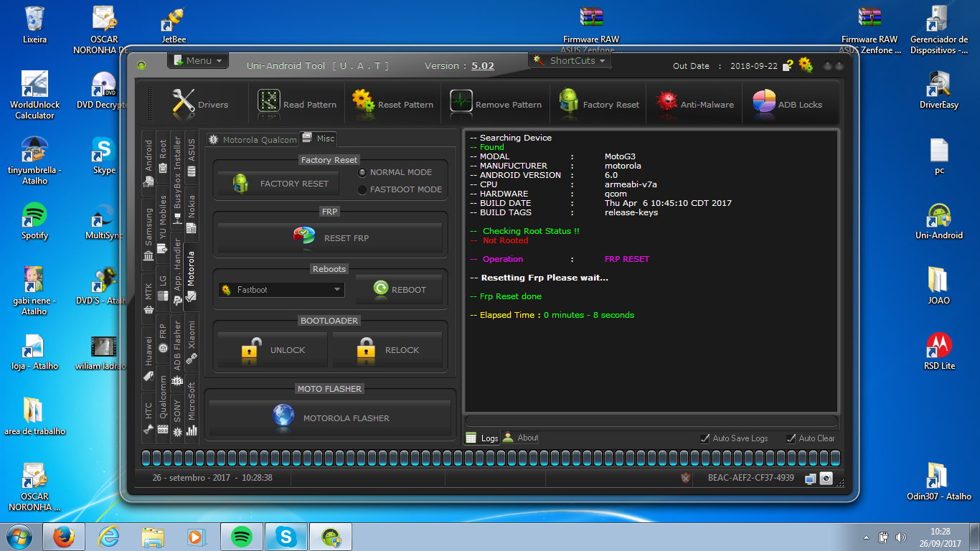Select the Read Pattern tool

pyautogui.click(x=297, y=105)
